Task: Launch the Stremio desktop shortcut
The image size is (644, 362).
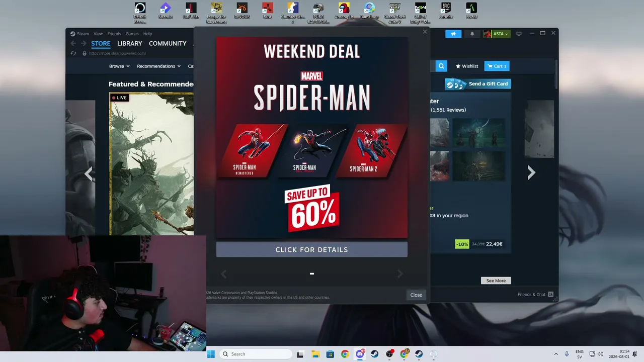Action: tap(165, 11)
